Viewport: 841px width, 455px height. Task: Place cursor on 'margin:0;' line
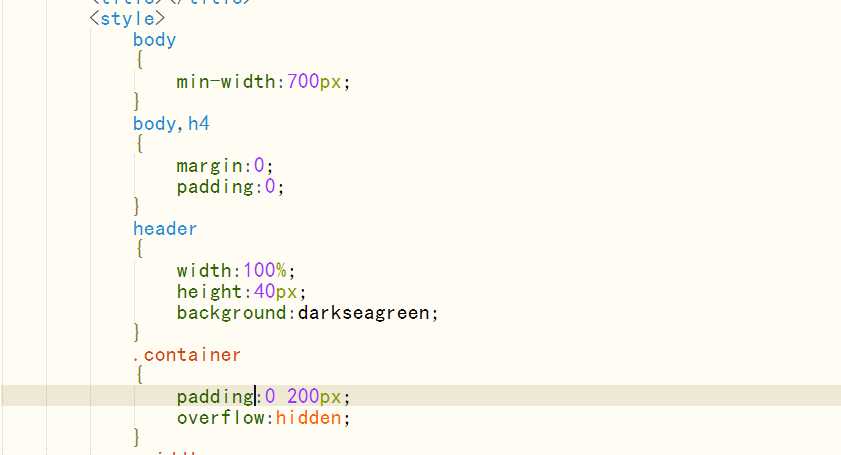[225, 166]
